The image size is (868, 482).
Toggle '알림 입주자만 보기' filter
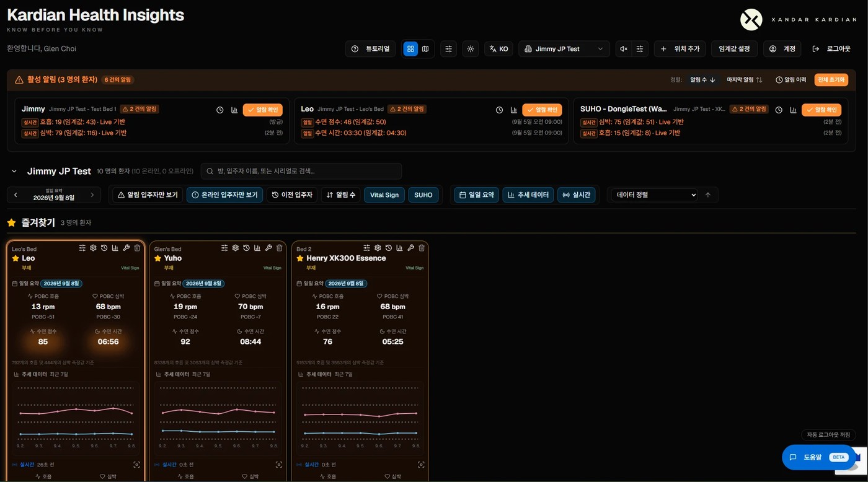(x=148, y=195)
